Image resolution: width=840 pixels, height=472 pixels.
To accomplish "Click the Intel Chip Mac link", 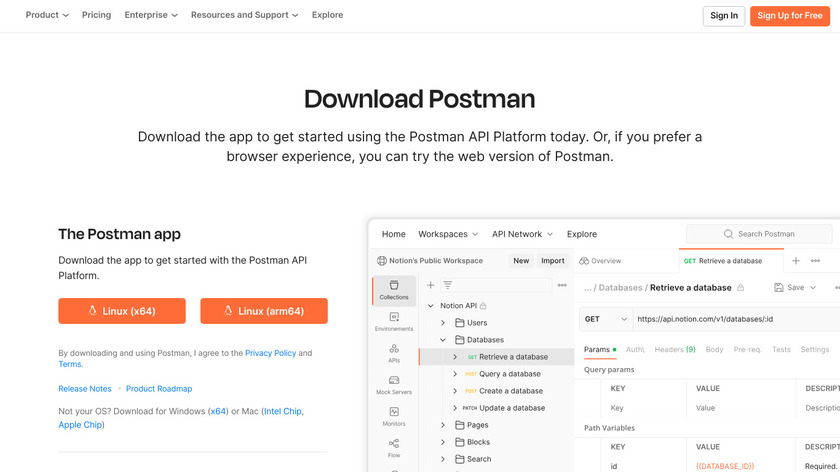I will tap(283, 411).
